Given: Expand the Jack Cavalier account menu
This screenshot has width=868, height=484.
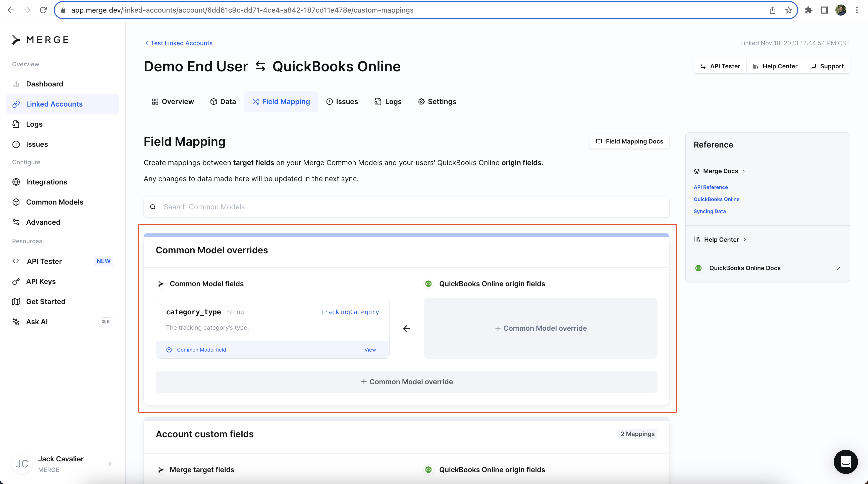Looking at the screenshot, I should [110, 464].
